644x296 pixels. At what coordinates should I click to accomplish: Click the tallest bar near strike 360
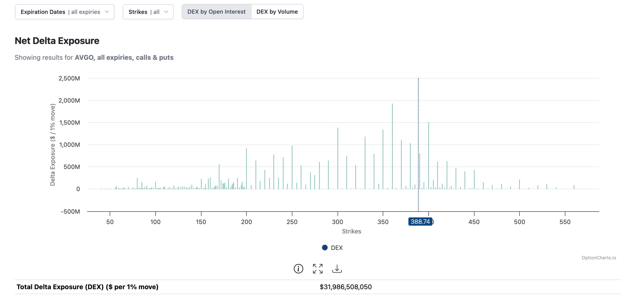(x=392, y=146)
